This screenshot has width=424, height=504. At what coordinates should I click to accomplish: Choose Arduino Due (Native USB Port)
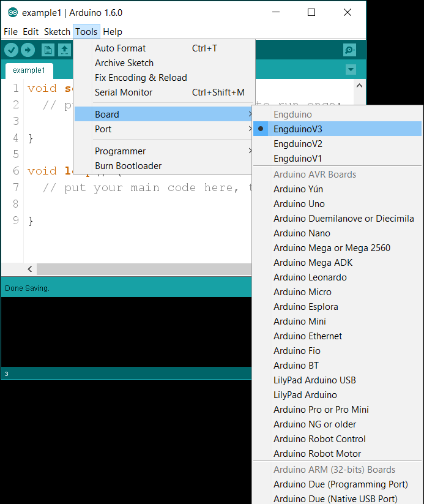[337, 499]
